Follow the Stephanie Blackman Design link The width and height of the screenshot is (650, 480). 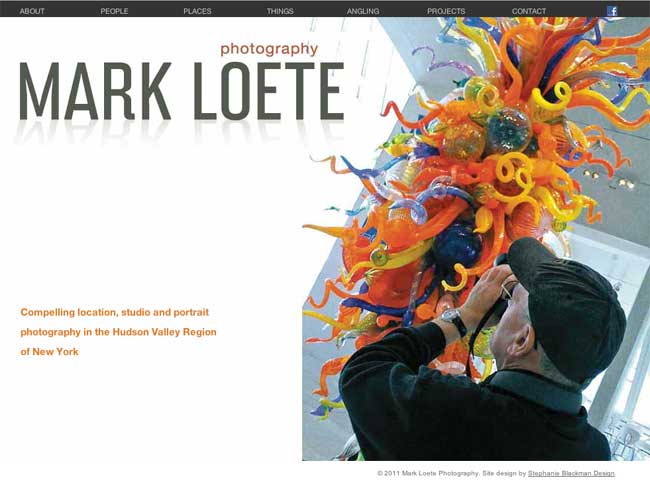571,473
